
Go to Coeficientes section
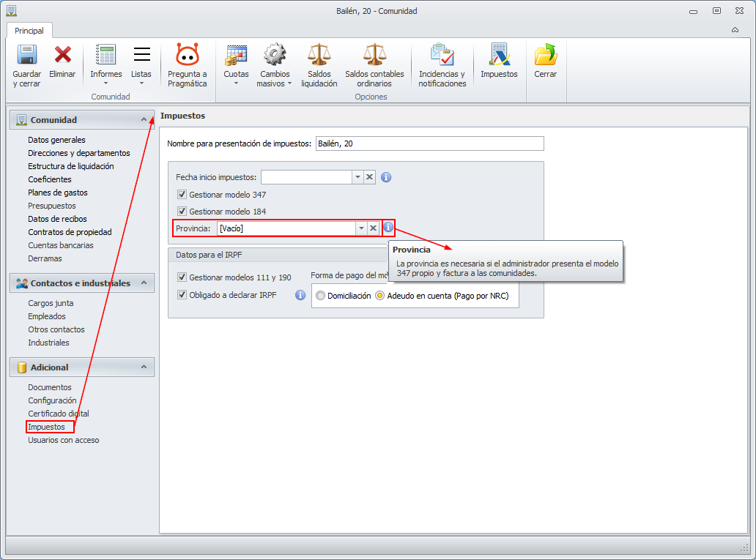[x=50, y=179]
